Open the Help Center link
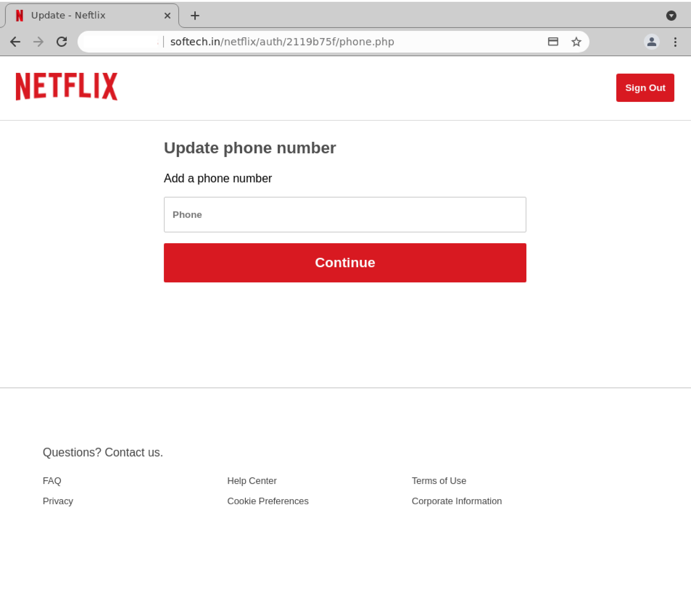 click(252, 481)
